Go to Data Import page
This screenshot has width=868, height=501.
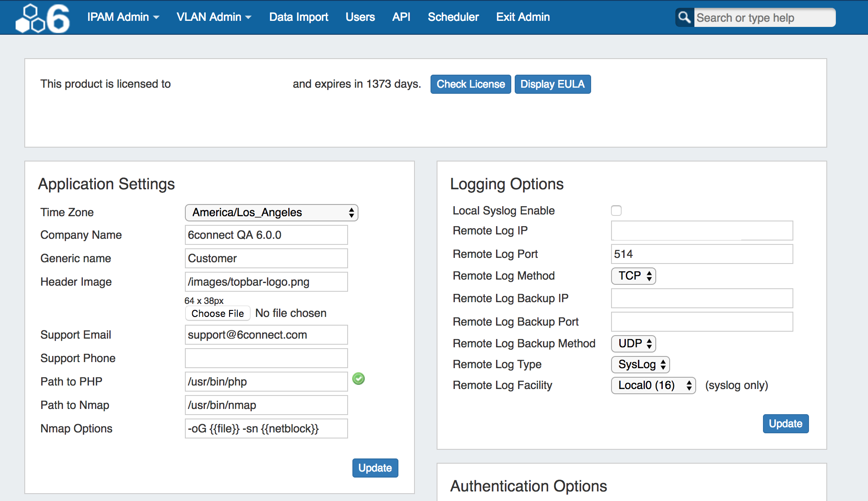point(299,17)
